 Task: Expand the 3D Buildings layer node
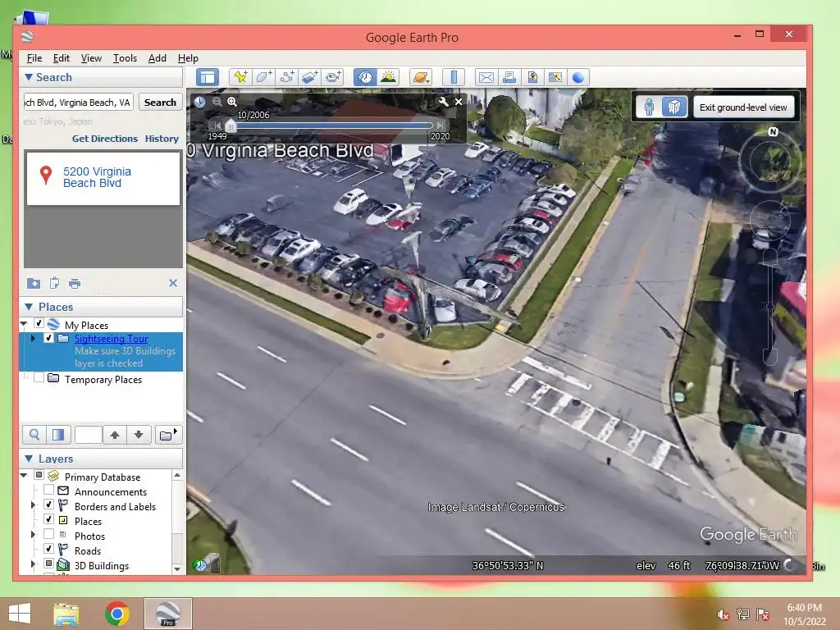[33, 564]
